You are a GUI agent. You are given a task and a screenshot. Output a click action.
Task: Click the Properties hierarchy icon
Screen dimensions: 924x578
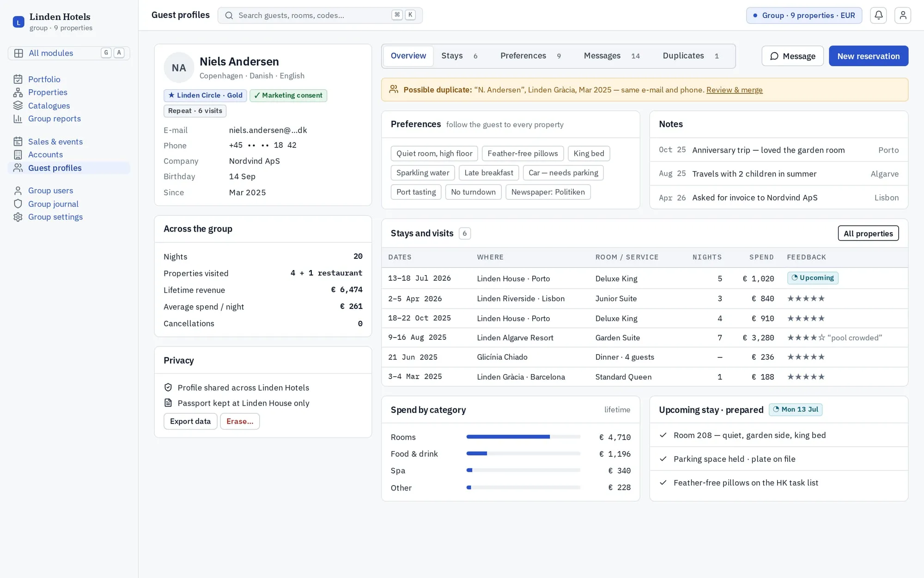(x=18, y=92)
